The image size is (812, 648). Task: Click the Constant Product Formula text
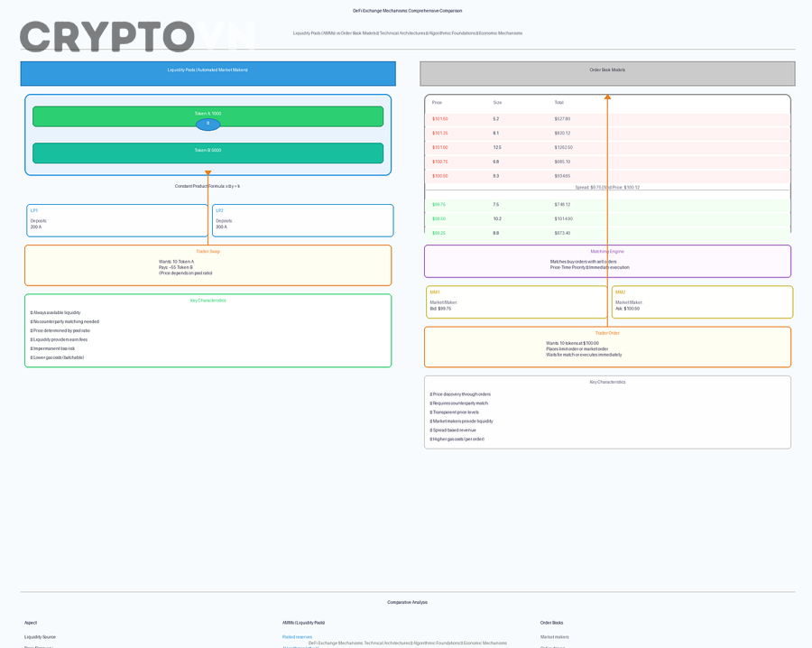tap(208, 186)
